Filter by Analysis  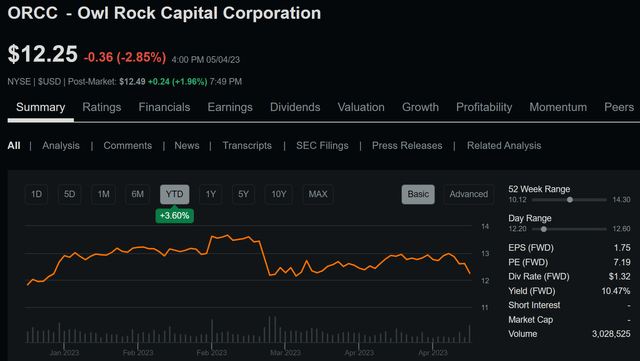coord(61,146)
